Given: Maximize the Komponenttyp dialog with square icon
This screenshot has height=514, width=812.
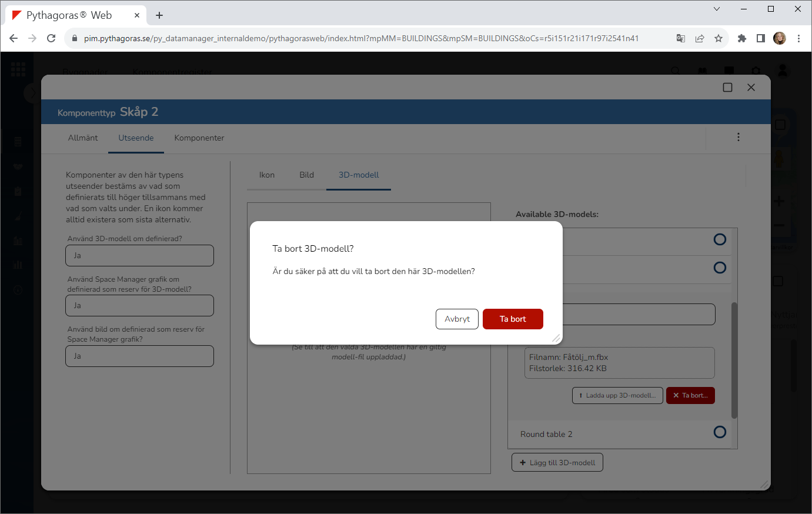Looking at the screenshot, I should (727, 88).
